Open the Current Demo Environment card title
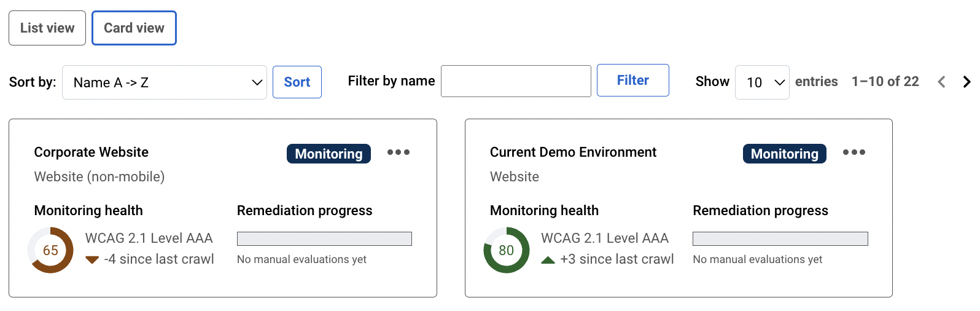This screenshot has width=980, height=311. pos(573,152)
